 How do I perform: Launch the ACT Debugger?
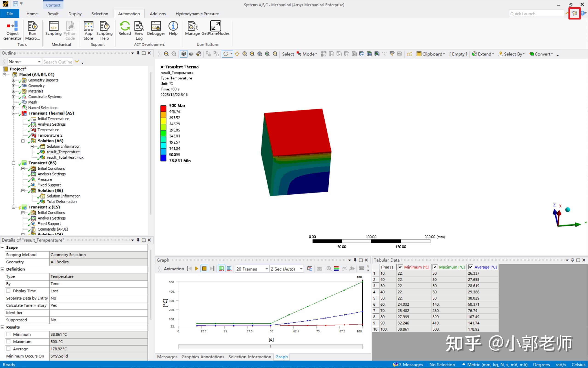(156, 29)
